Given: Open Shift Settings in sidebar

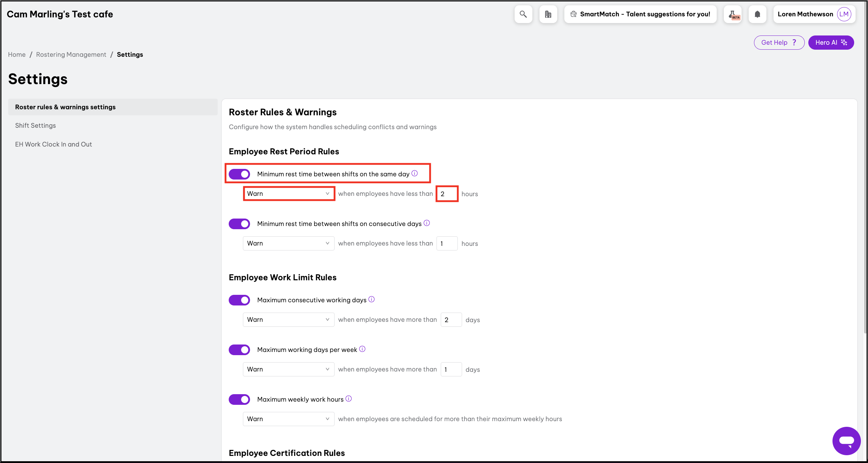Looking at the screenshot, I should click(x=36, y=126).
